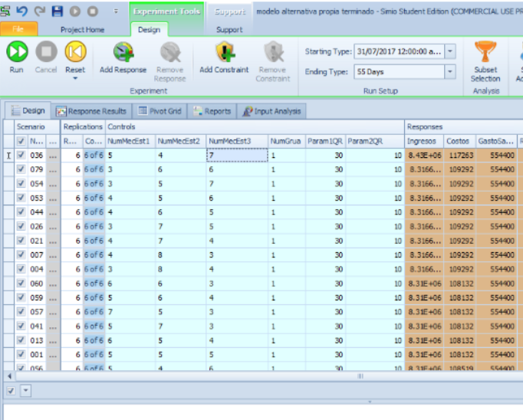Click the Add Response icon
The width and height of the screenshot is (523, 420).
(123, 52)
